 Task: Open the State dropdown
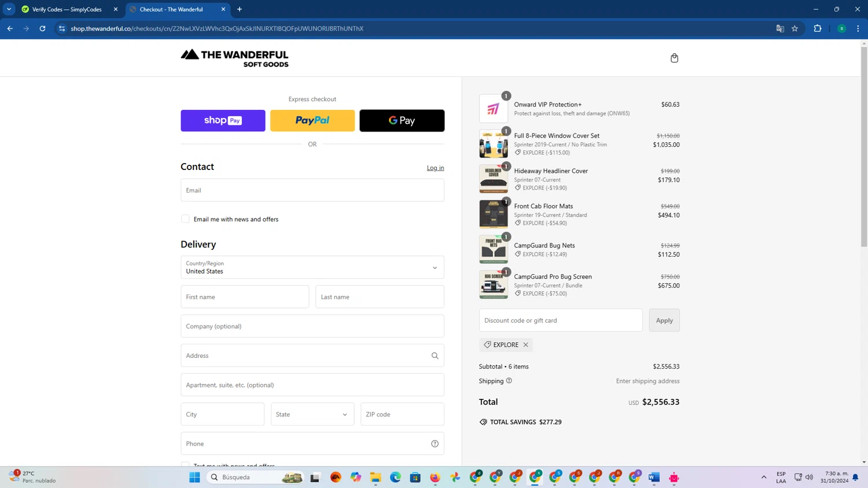[x=312, y=414]
